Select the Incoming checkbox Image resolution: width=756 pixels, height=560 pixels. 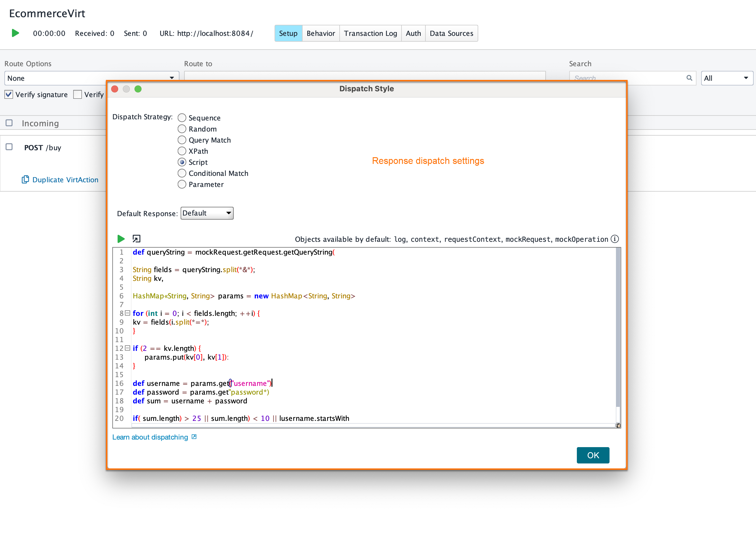(x=9, y=123)
